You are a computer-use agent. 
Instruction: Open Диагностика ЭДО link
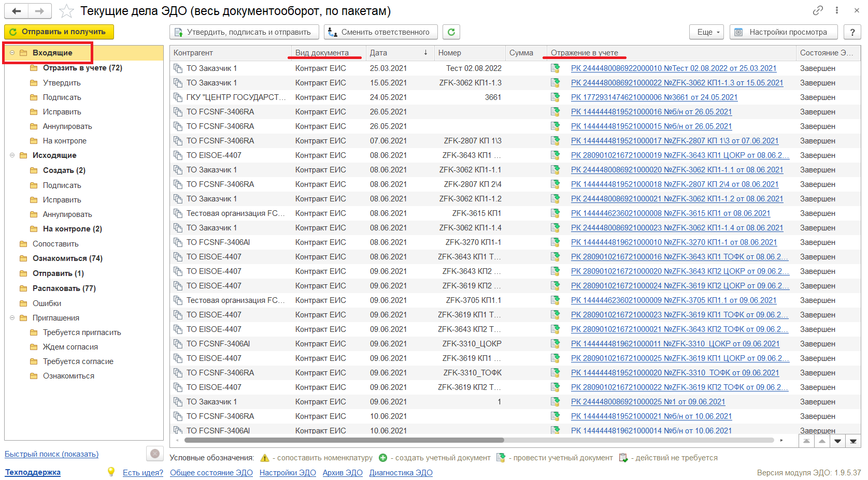[401, 473]
